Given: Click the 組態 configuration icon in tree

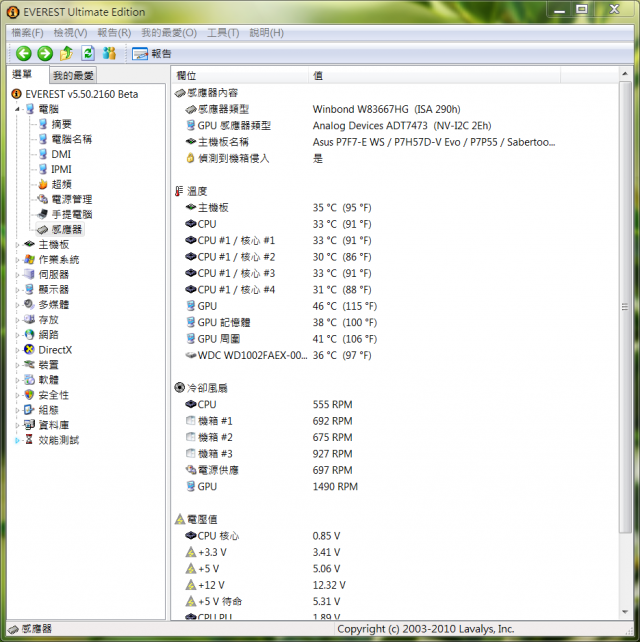Looking at the screenshot, I should [29, 410].
